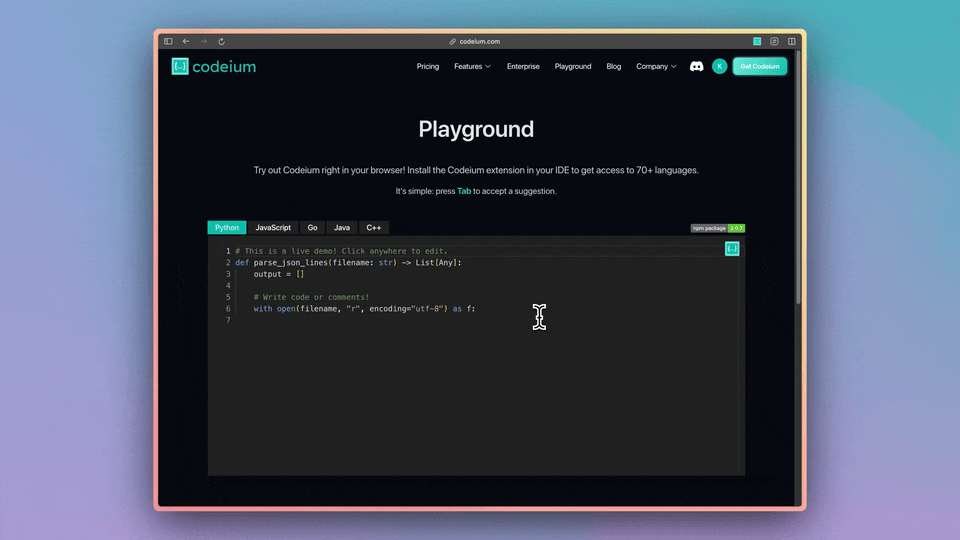960x540 pixels.
Task: Open the Blog link
Action: pyautogui.click(x=613, y=66)
